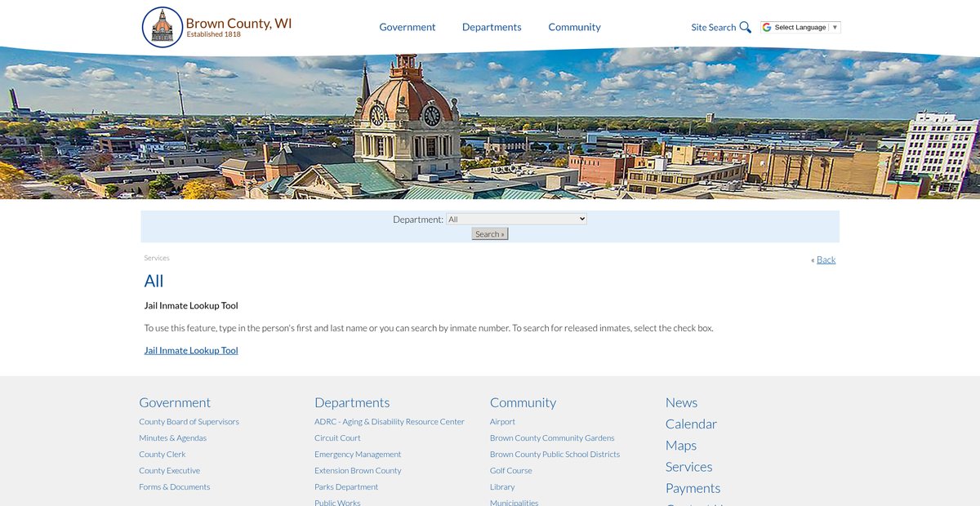This screenshot has height=506, width=980.
Task: Click the All page heading
Action: coord(154,281)
